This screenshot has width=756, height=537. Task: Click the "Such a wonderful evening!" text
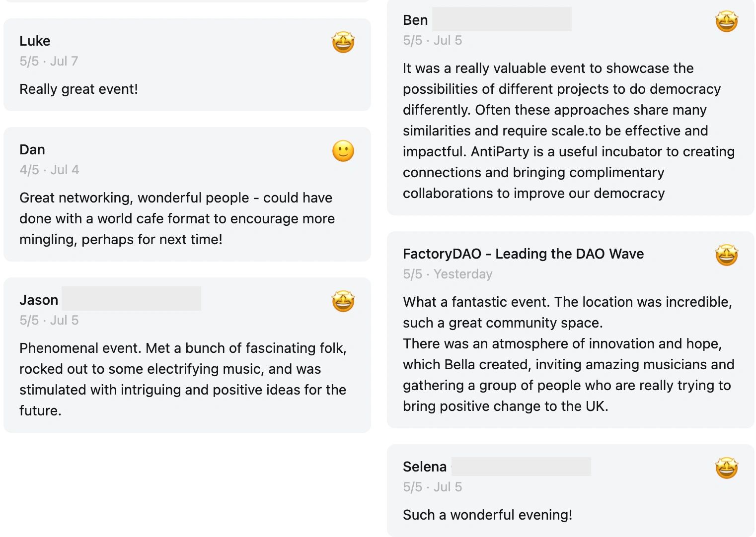pos(487,515)
